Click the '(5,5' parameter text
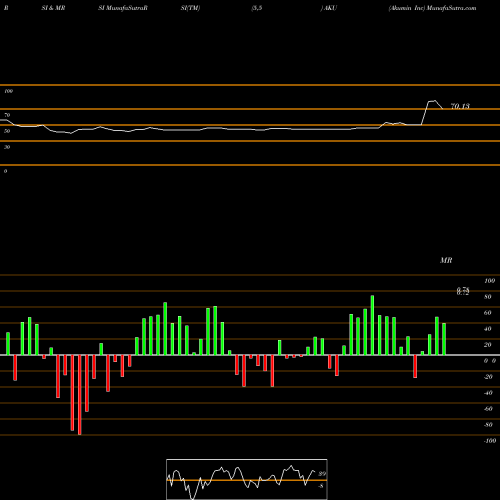500x500 pixels. pyautogui.click(x=257, y=8)
